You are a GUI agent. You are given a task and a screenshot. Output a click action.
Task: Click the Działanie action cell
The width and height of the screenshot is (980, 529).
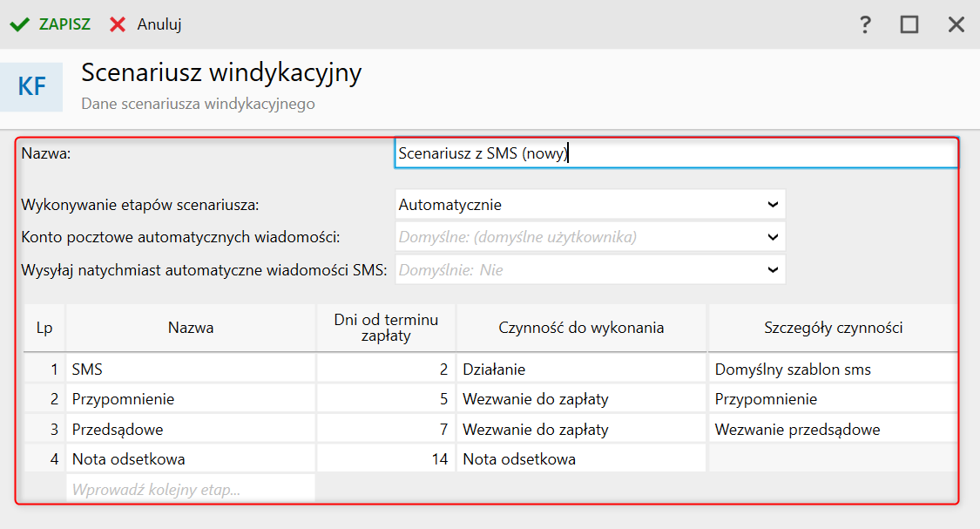click(x=581, y=369)
